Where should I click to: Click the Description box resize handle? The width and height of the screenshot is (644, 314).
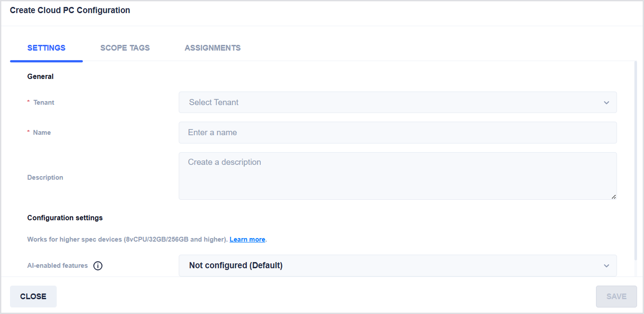click(x=613, y=197)
